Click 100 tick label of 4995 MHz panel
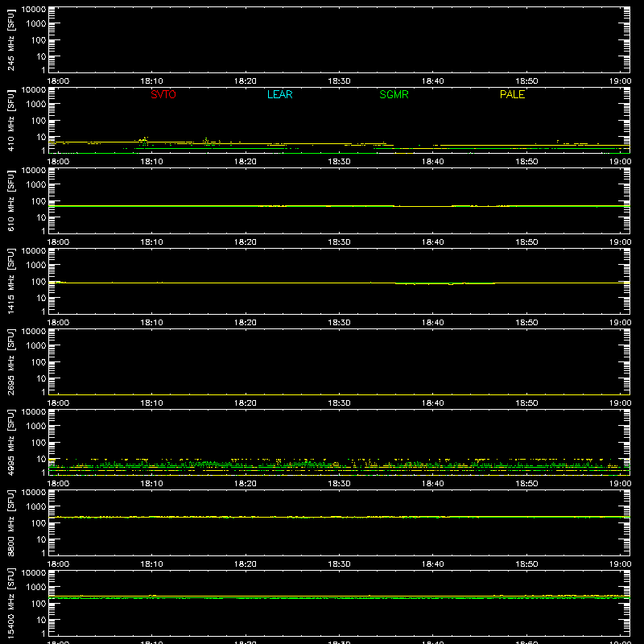The height and width of the screenshot is (644, 644). [39, 443]
